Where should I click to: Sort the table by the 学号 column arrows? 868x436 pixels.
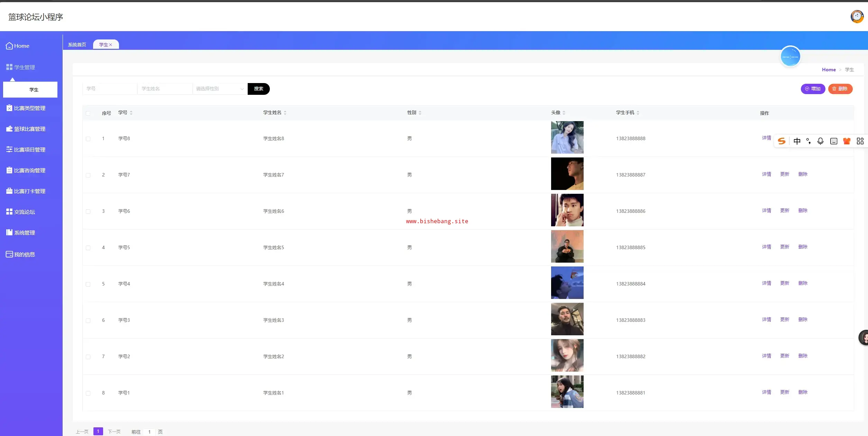click(x=131, y=113)
